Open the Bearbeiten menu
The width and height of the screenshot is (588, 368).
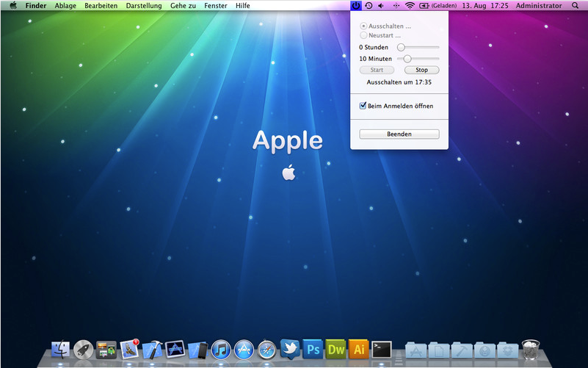click(x=101, y=6)
